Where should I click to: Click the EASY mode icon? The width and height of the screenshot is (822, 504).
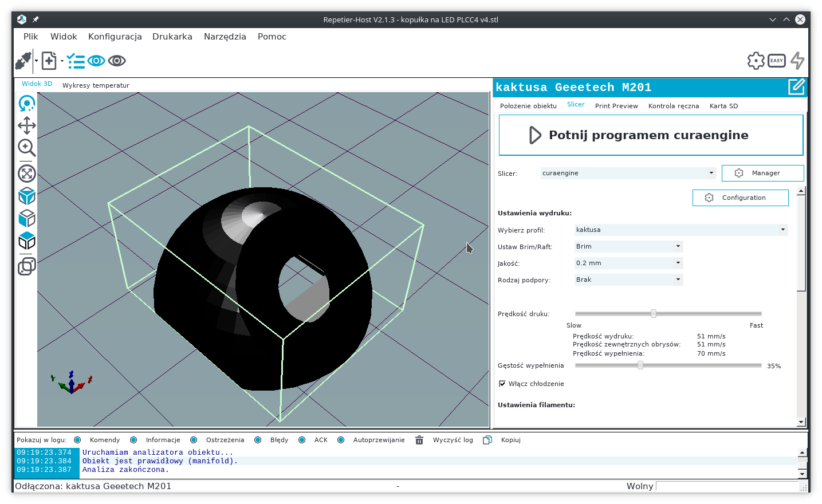(777, 60)
